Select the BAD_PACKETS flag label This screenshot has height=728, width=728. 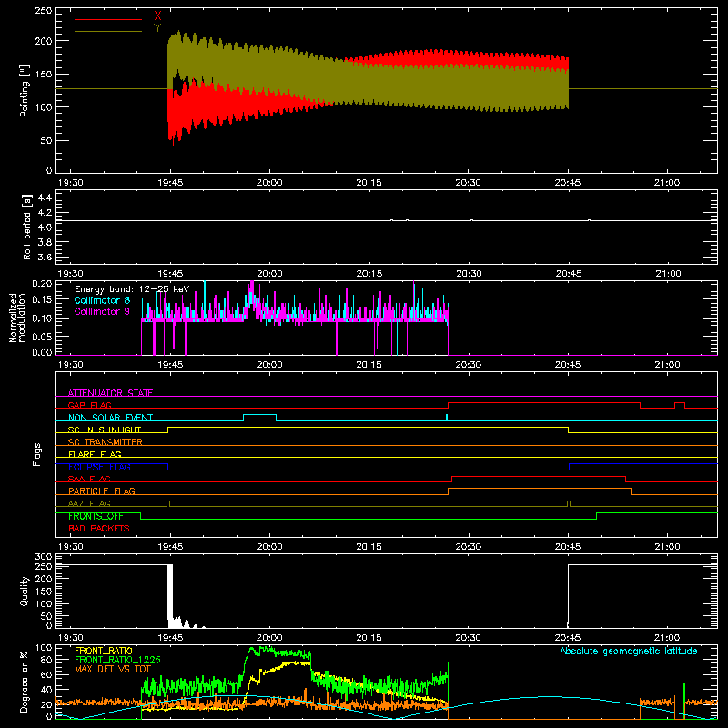(99, 528)
